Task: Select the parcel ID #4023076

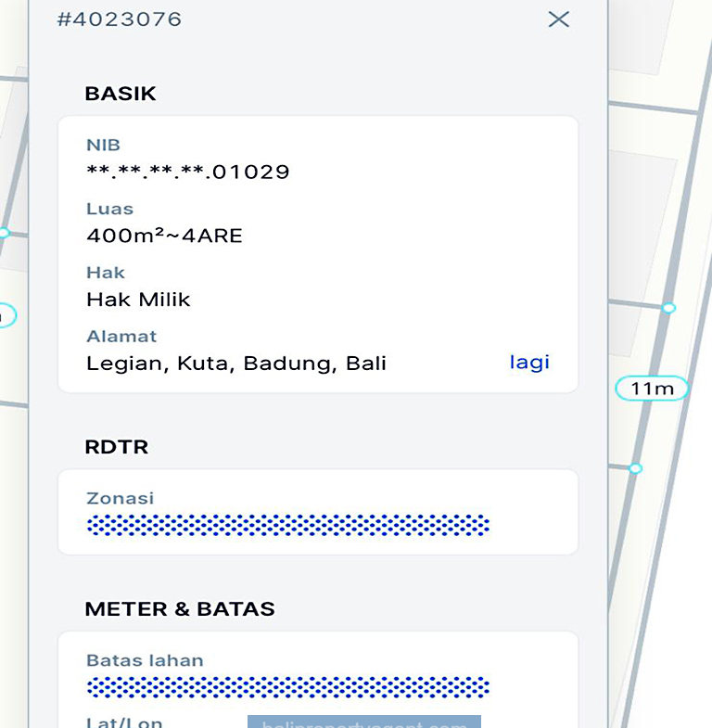Action: (120, 19)
